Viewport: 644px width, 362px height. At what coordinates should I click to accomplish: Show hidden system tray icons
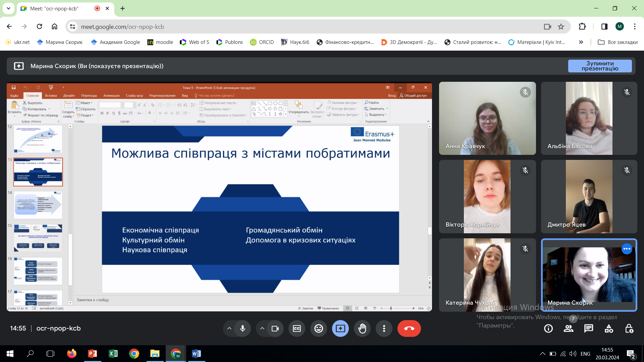click(542, 354)
